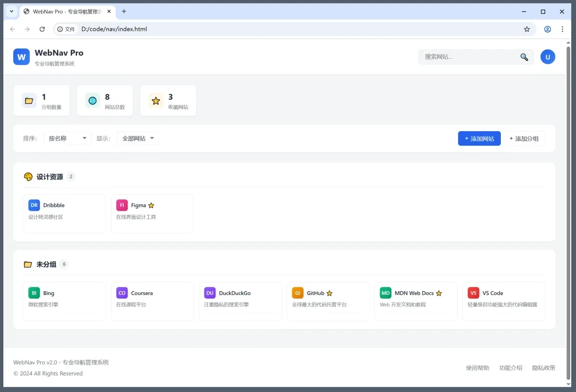
Task: Click the MDN Web Docs MD icon
Action: tap(386, 293)
